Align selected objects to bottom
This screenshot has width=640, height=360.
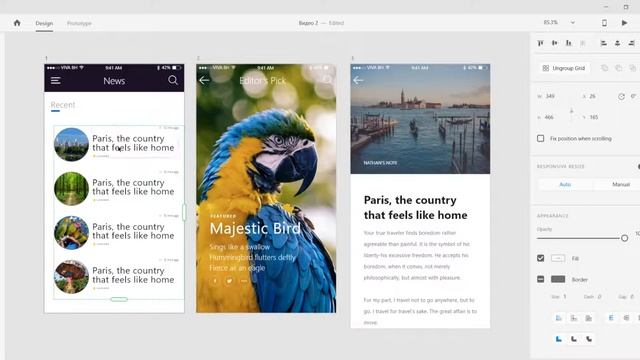coord(569,43)
